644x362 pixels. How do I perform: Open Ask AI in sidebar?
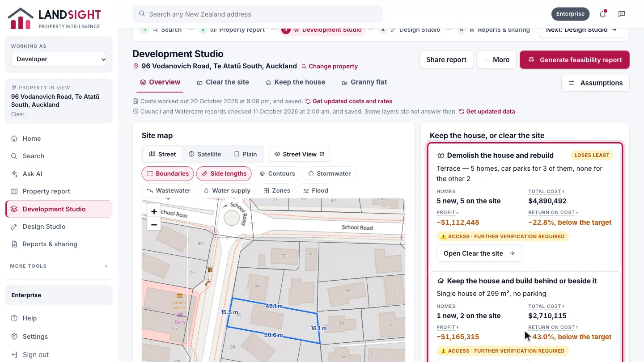pos(59,174)
